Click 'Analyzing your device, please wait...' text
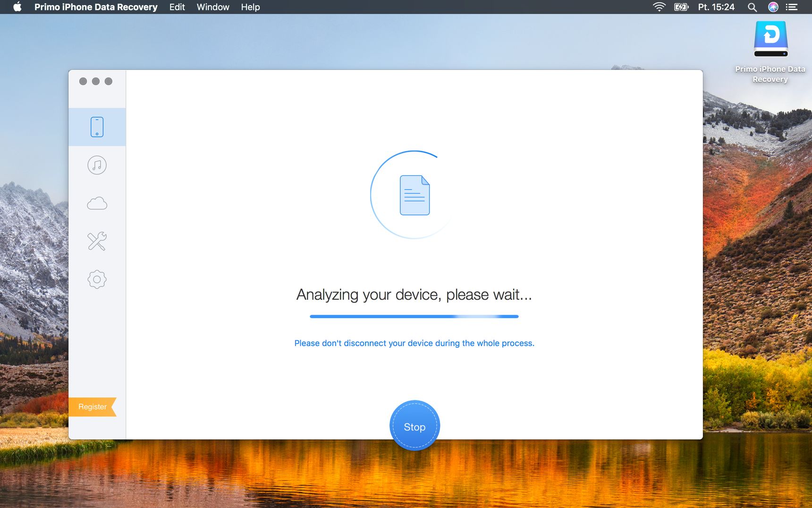The image size is (812, 508). coord(414,294)
